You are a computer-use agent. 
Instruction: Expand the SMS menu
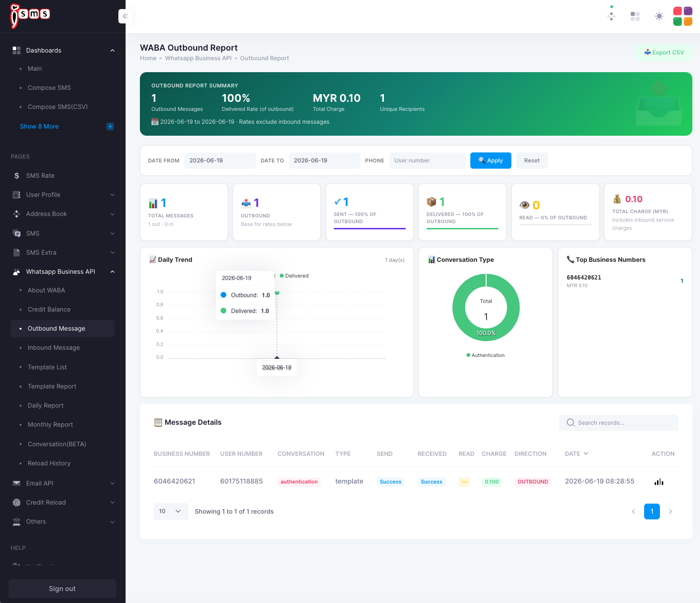pyautogui.click(x=113, y=234)
